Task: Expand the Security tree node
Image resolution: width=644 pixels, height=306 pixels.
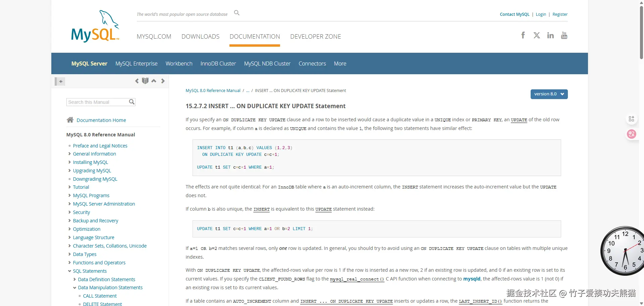Action: coord(69,212)
